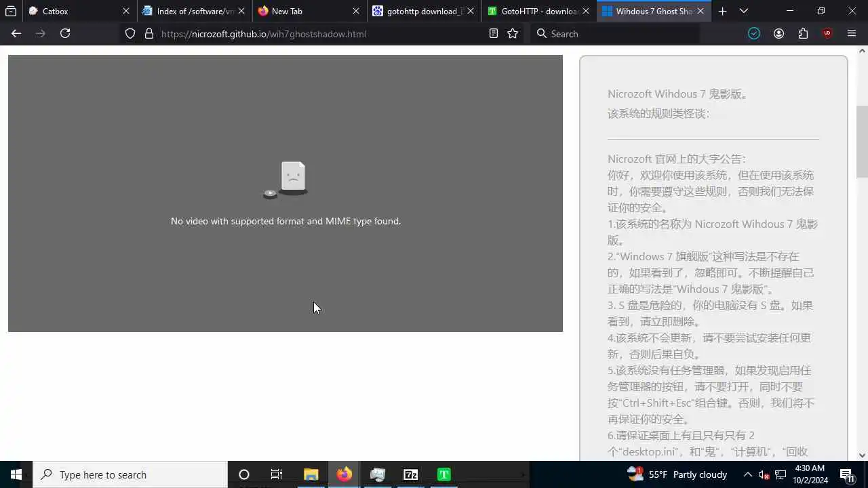The height and width of the screenshot is (488, 868).
Task: Open the Firefox application menu
Action: pyautogui.click(x=852, y=33)
